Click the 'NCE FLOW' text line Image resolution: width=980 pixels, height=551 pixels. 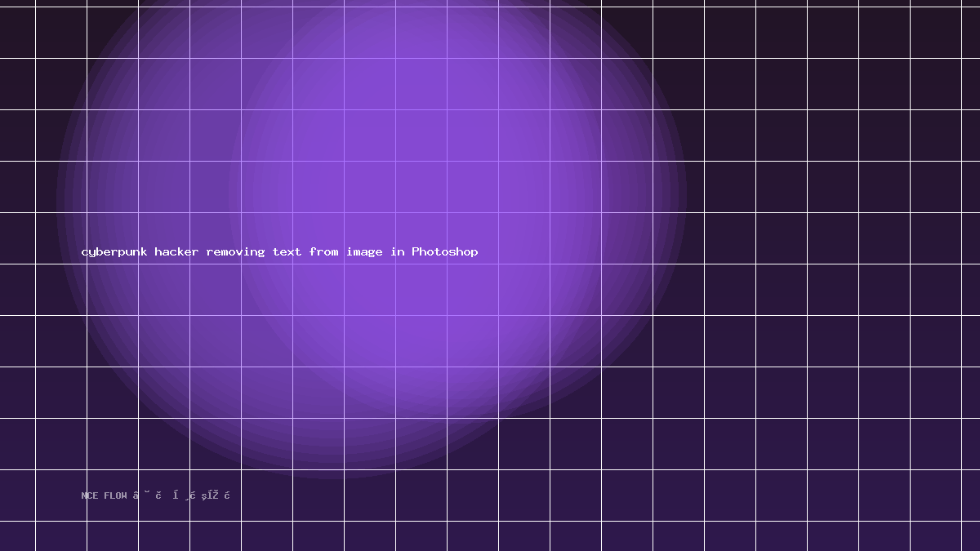tap(156, 495)
